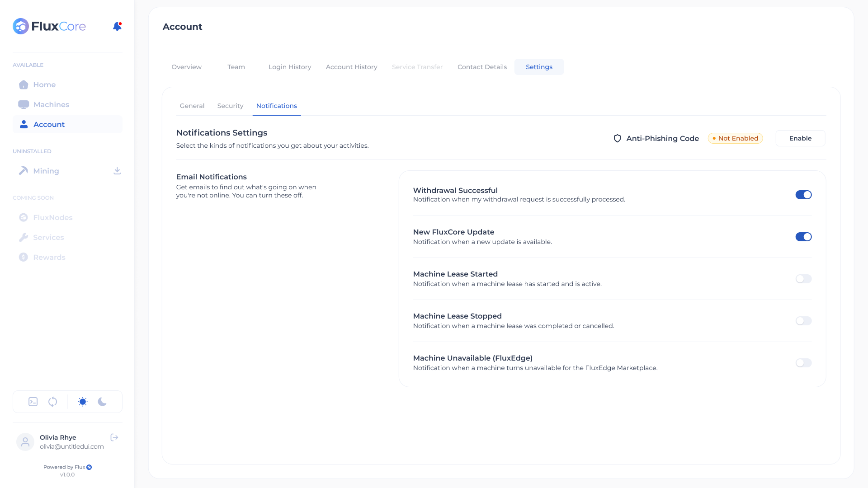Disable Withdrawal Successful notification toggle

point(803,195)
